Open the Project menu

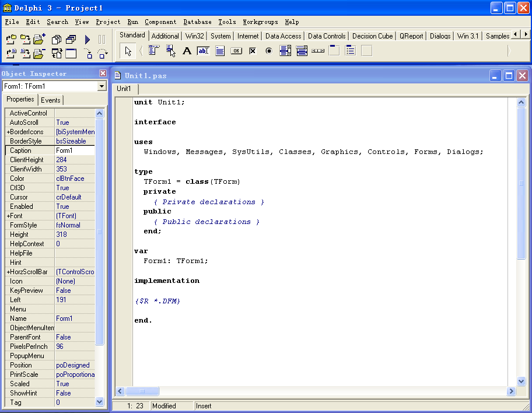click(108, 22)
